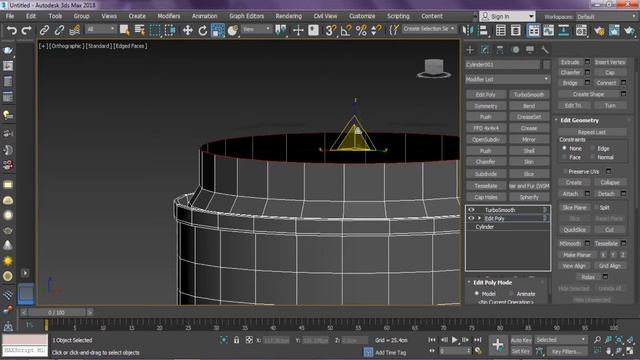
Task: Open the key filter Selected dropdown
Action: 561,340
